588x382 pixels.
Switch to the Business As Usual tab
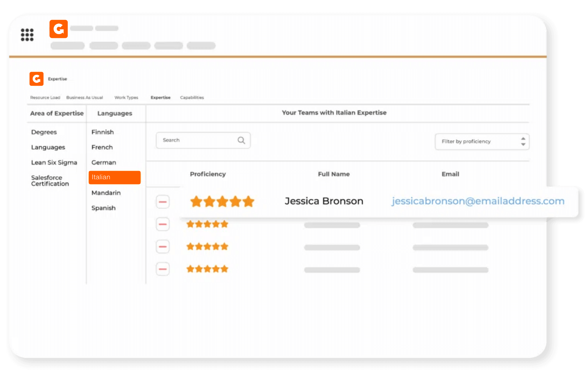pyautogui.click(x=85, y=98)
